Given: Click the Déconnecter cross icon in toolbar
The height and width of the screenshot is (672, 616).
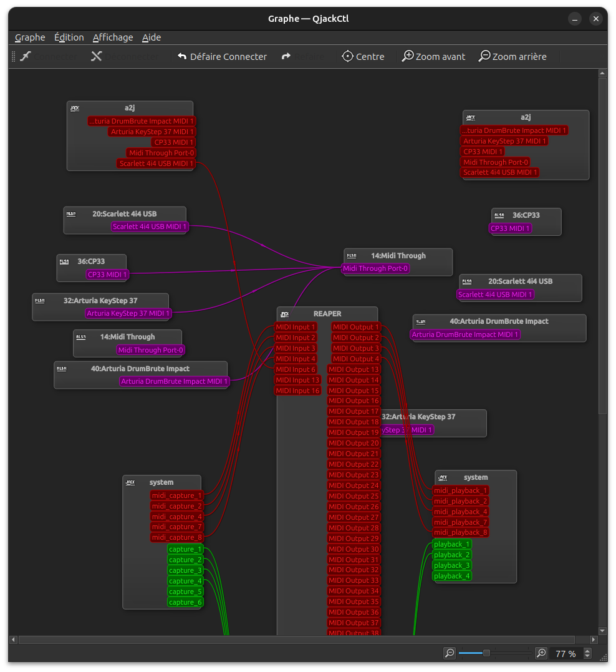Looking at the screenshot, I should point(97,56).
